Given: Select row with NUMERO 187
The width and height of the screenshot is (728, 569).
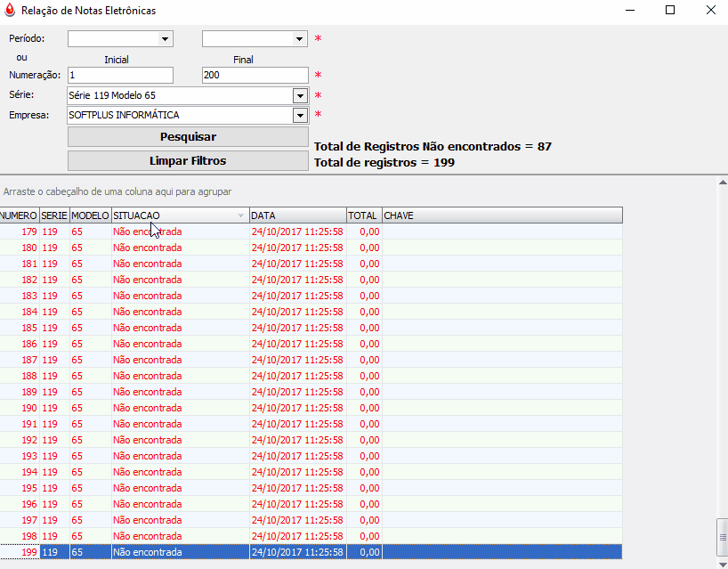Looking at the screenshot, I should point(311,360).
